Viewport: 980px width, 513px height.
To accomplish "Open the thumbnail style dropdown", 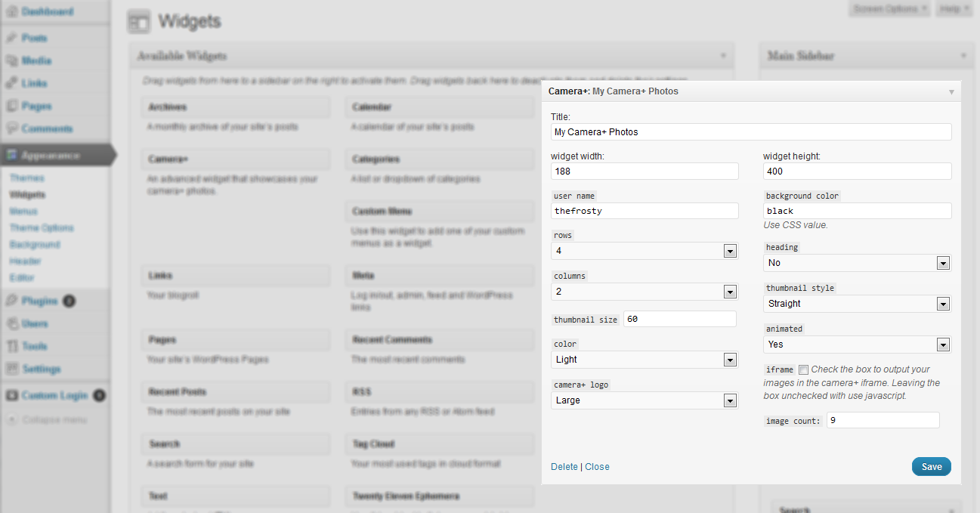I will 857,304.
